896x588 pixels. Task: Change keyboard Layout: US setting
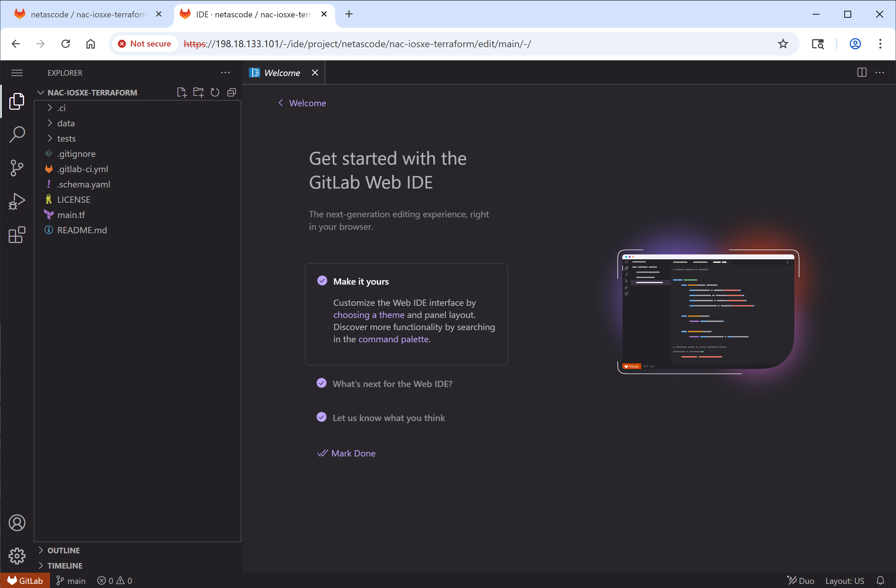(x=844, y=580)
